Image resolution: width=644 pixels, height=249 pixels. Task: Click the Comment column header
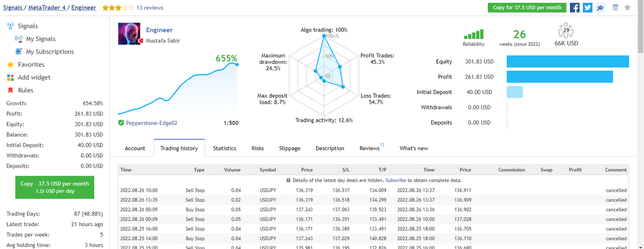(x=616, y=170)
